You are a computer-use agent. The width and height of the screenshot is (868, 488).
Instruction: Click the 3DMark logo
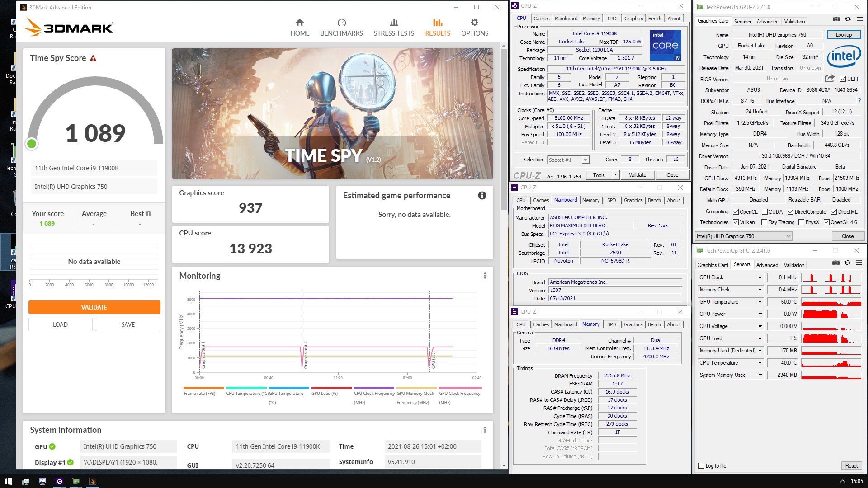(68, 27)
